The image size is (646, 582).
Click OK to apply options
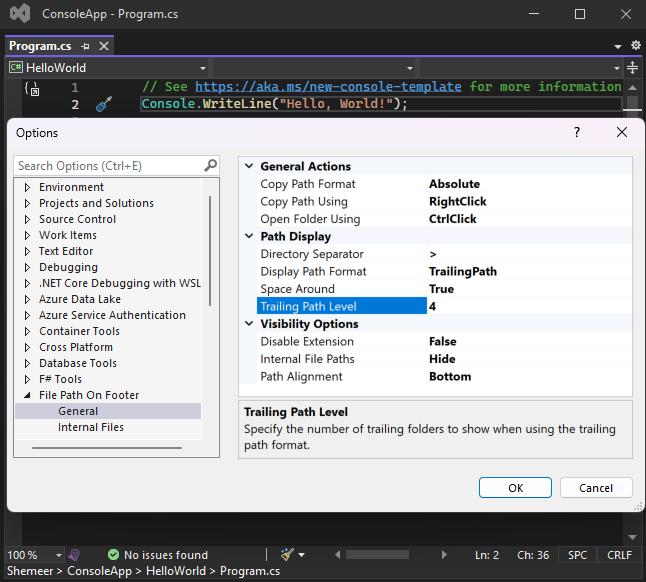coord(515,488)
